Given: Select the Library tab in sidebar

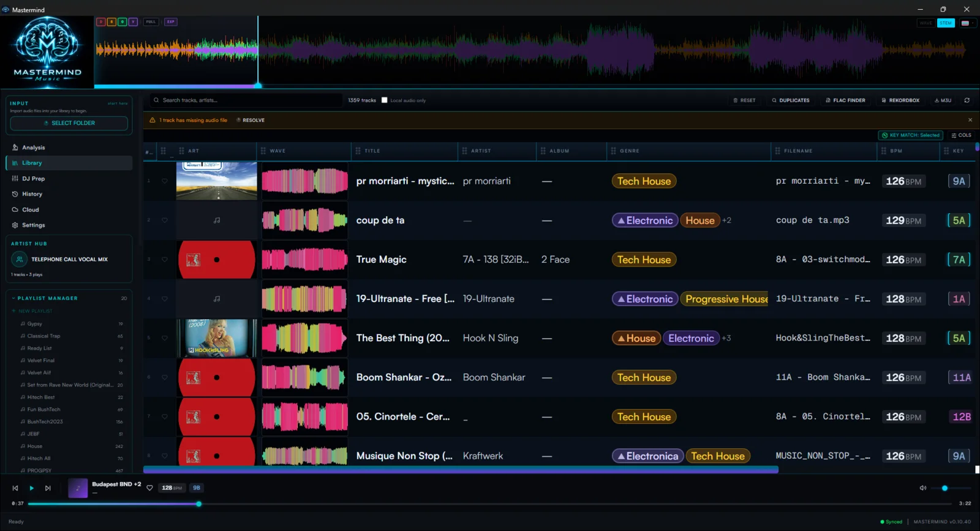Looking at the screenshot, I should pyautogui.click(x=69, y=163).
